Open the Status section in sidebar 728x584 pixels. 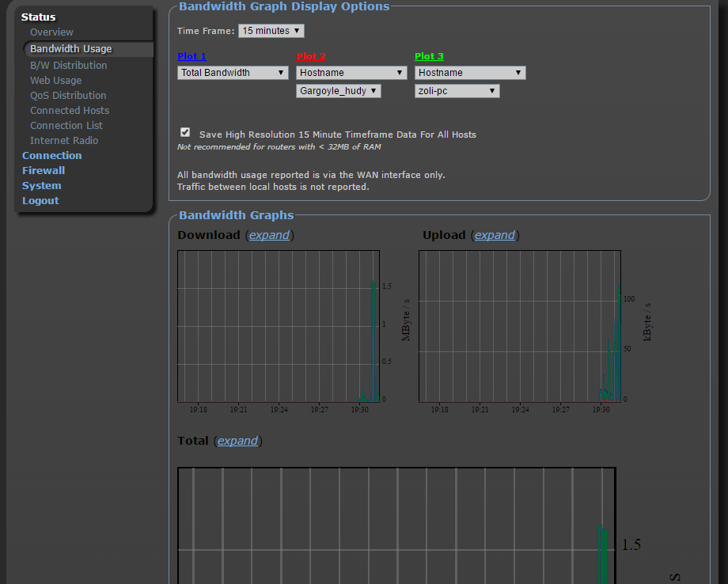coord(38,17)
